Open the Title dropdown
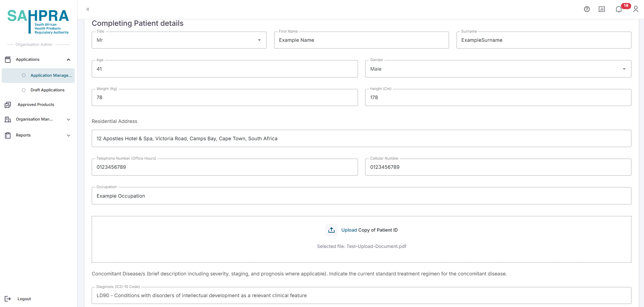The width and height of the screenshot is (644, 307). coord(179,40)
